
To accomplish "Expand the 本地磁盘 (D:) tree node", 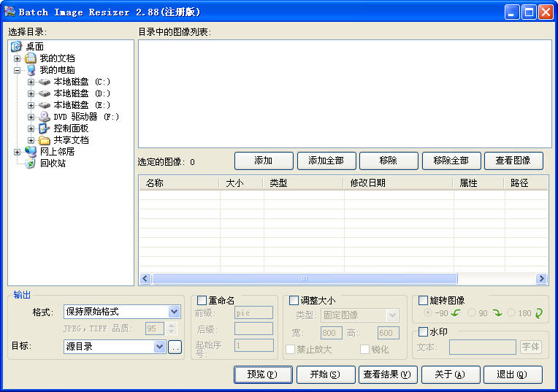I will 31,93.
